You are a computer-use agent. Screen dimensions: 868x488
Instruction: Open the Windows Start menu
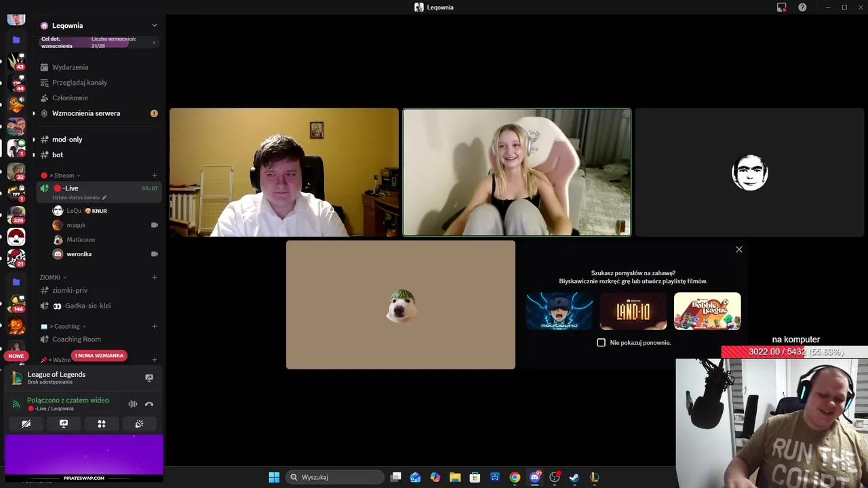274,477
